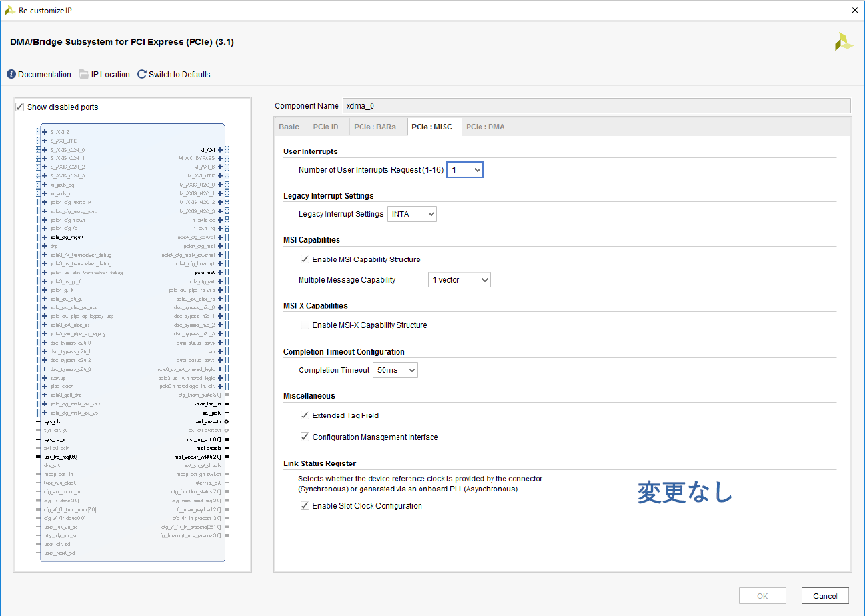
Task: Toggle Enable MSI Capability Structure checkbox
Action: 305,259
